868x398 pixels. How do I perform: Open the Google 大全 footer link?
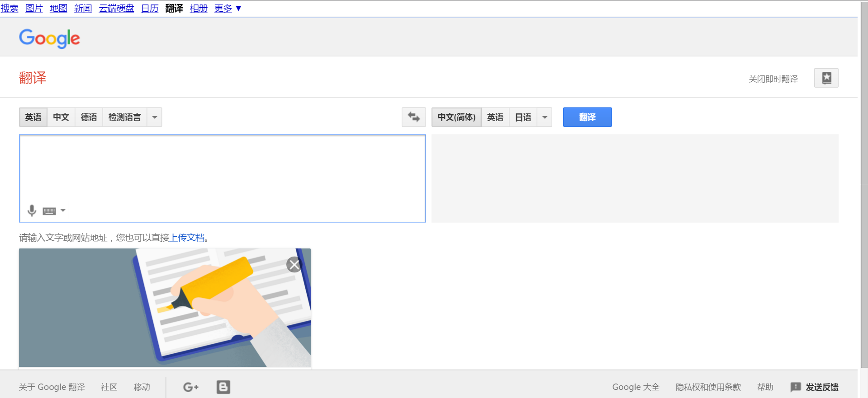(636, 387)
